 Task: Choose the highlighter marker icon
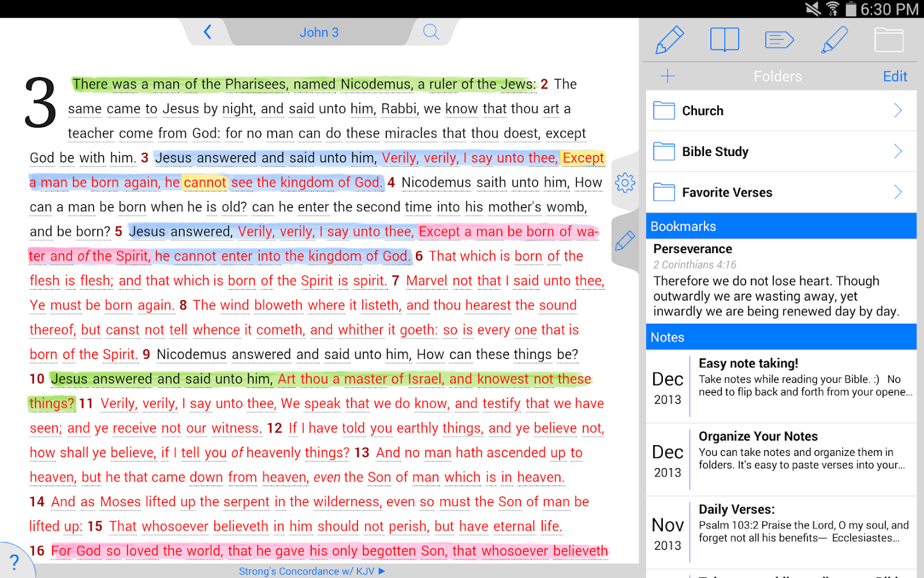pyautogui.click(x=834, y=40)
